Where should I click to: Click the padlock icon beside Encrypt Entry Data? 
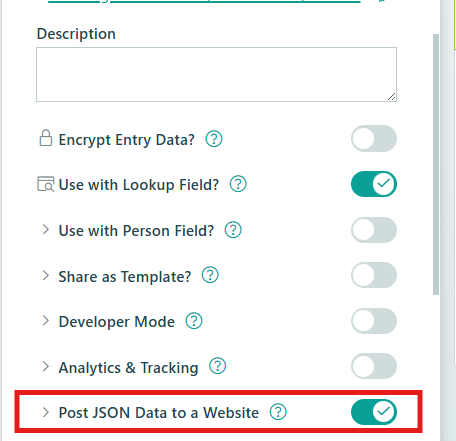46,138
